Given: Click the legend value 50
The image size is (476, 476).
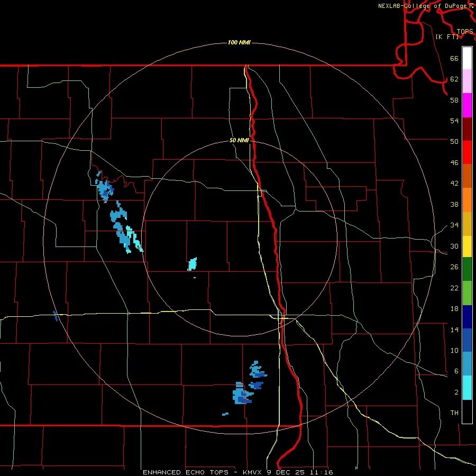Looking at the screenshot, I should [x=454, y=141].
